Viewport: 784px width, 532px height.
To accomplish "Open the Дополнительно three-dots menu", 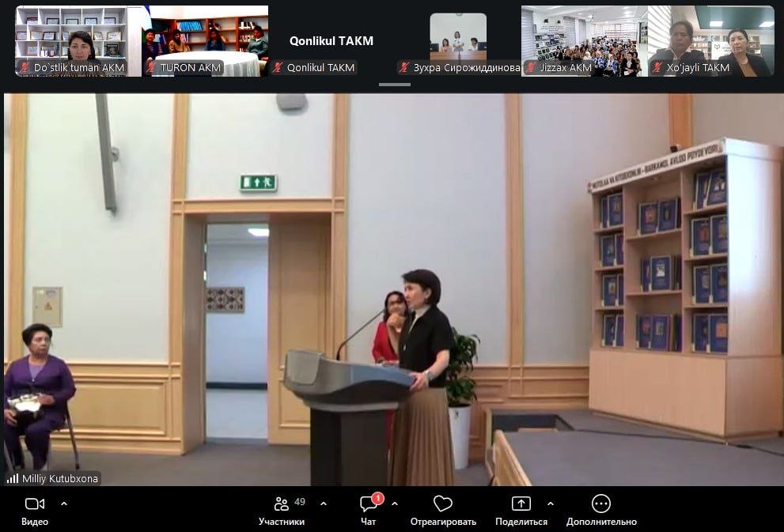I will click(x=601, y=504).
